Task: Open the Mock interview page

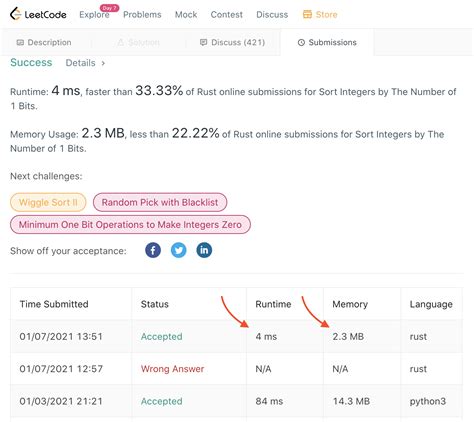Action: (186, 15)
